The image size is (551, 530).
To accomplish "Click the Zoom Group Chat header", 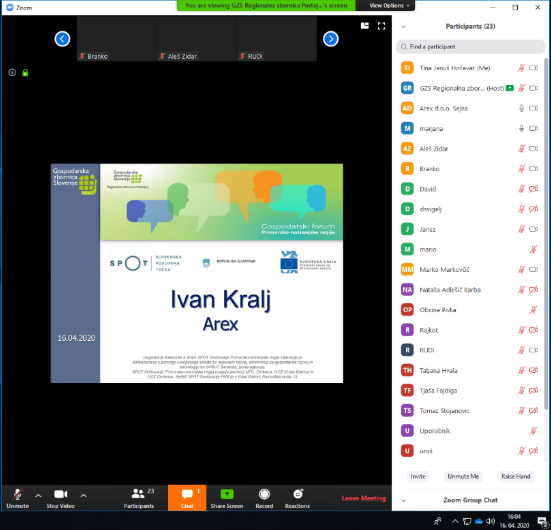I will pos(470,500).
